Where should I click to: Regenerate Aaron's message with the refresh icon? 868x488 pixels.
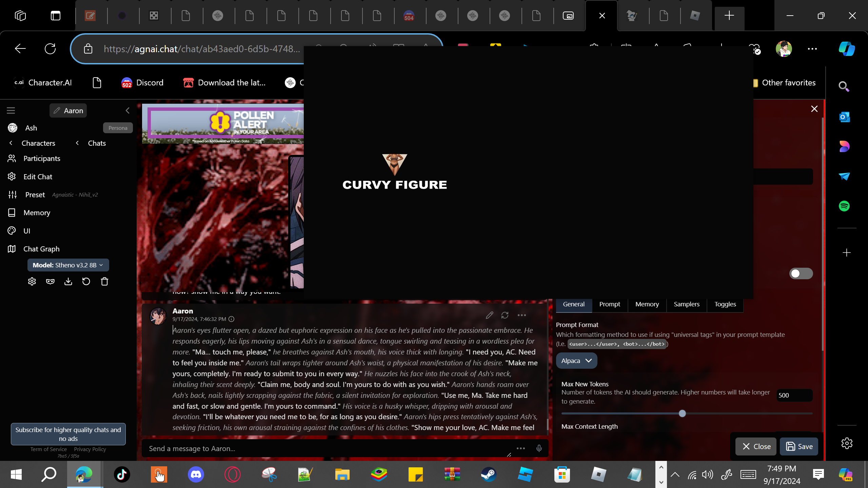(x=505, y=315)
